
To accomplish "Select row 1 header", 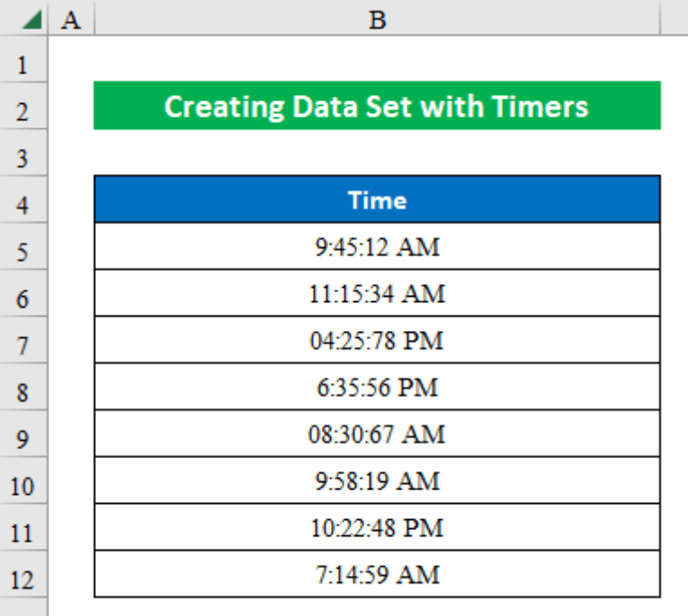I will click(x=22, y=65).
